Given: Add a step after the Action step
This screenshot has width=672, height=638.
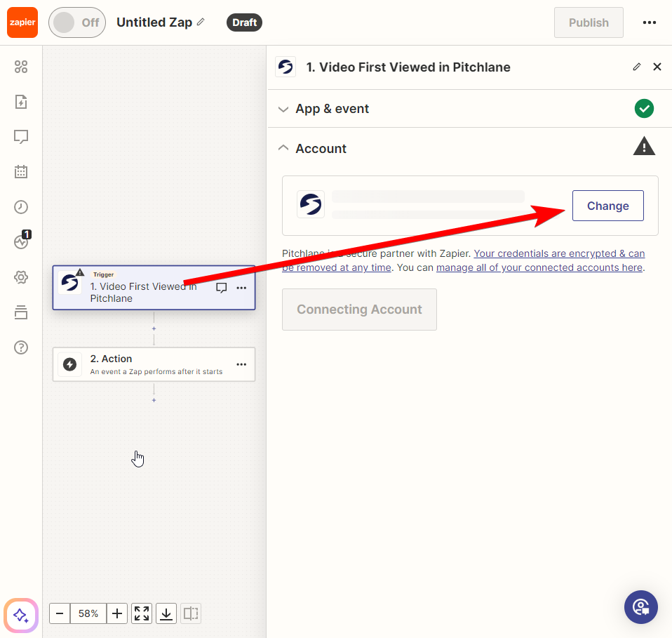Looking at the screenshot, I should [x=154, y=400].
